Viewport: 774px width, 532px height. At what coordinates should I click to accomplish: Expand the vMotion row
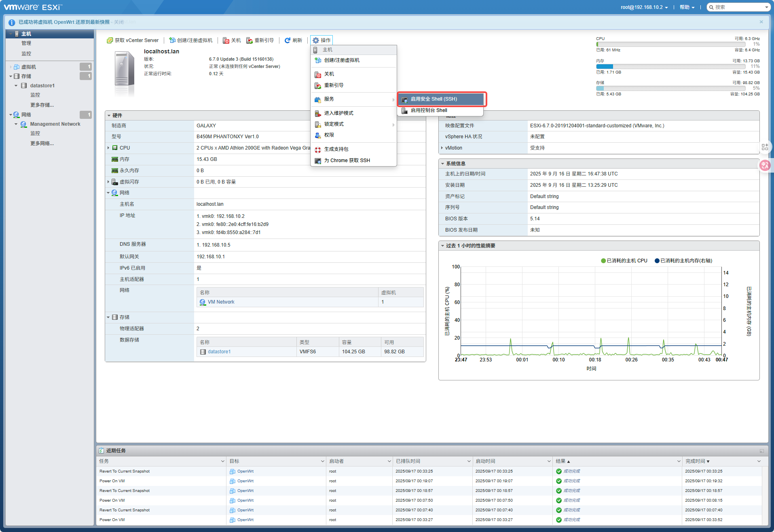tap(442, 148)
